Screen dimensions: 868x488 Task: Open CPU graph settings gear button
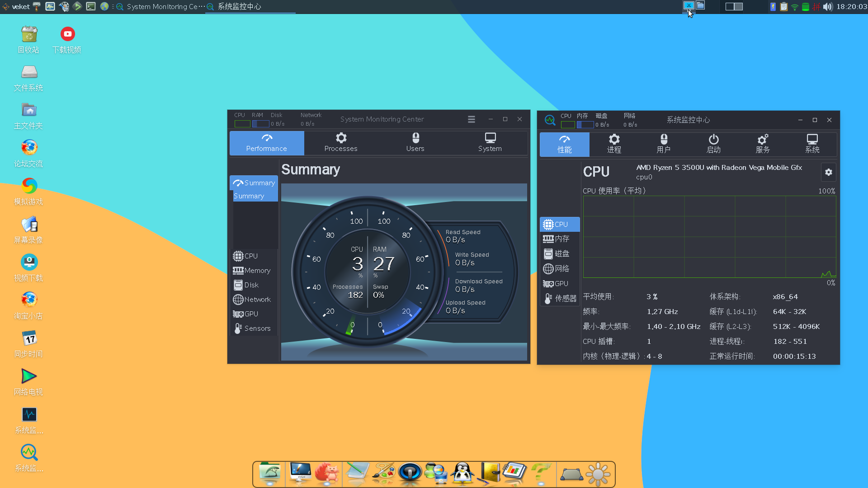pos(828,172)
